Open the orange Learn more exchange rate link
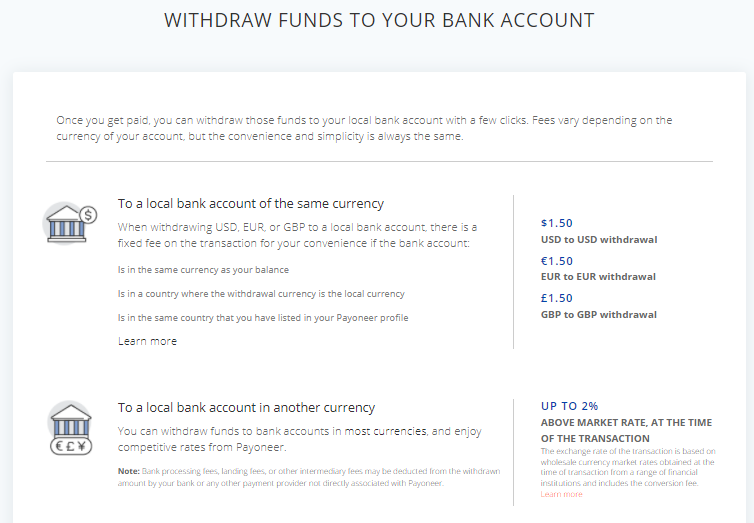 (x=561, y=494)
